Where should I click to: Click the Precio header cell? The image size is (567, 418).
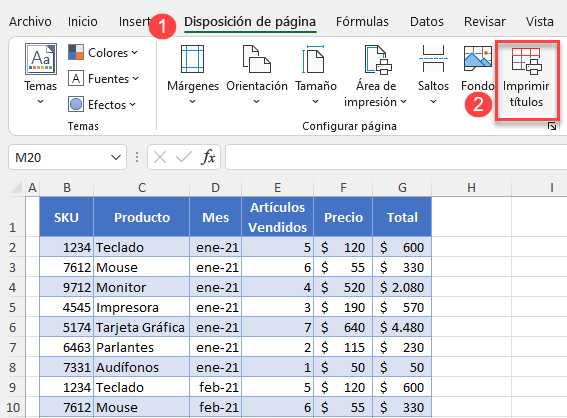coord(343,217)
